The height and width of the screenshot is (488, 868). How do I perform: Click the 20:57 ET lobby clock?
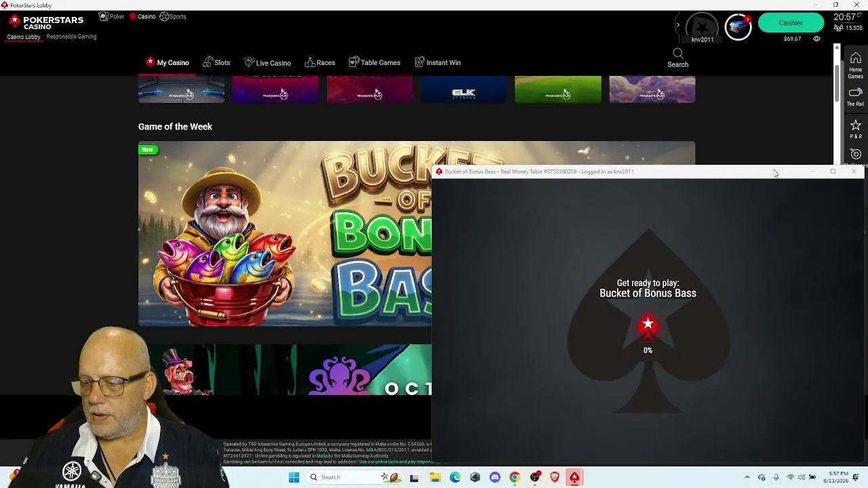coord(848,17)
